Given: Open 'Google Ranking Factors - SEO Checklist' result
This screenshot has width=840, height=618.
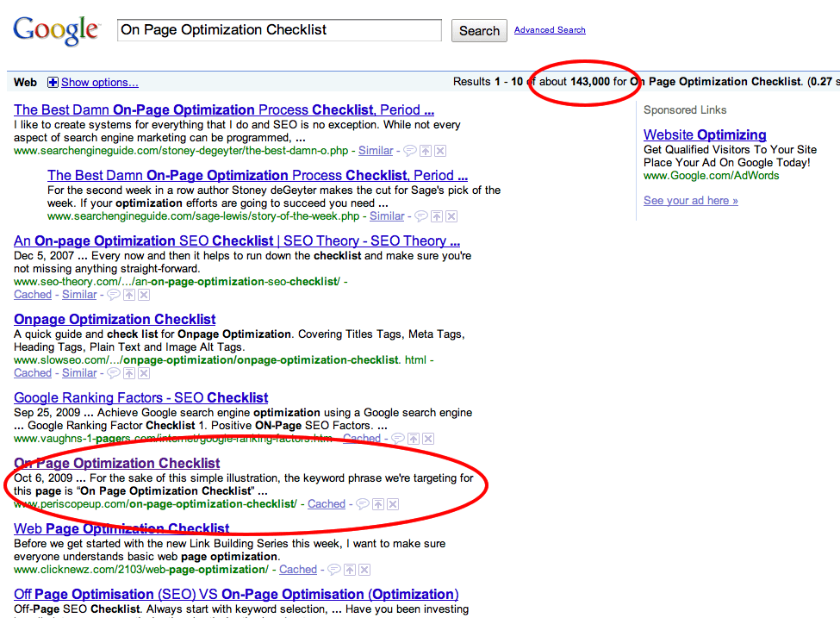Looking at the screenshot, I should [141, 397].
